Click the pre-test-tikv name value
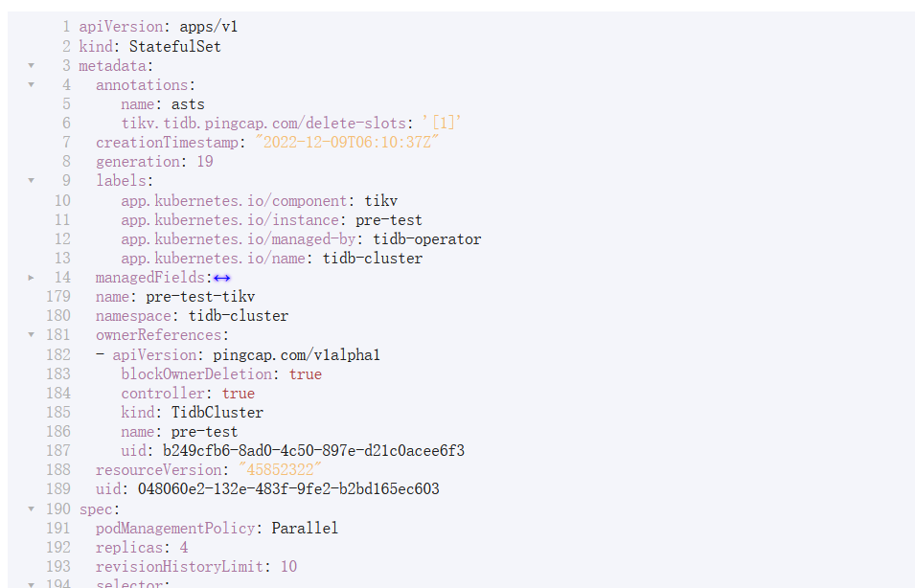Screen dimensions: 915x588 point(200,297)
